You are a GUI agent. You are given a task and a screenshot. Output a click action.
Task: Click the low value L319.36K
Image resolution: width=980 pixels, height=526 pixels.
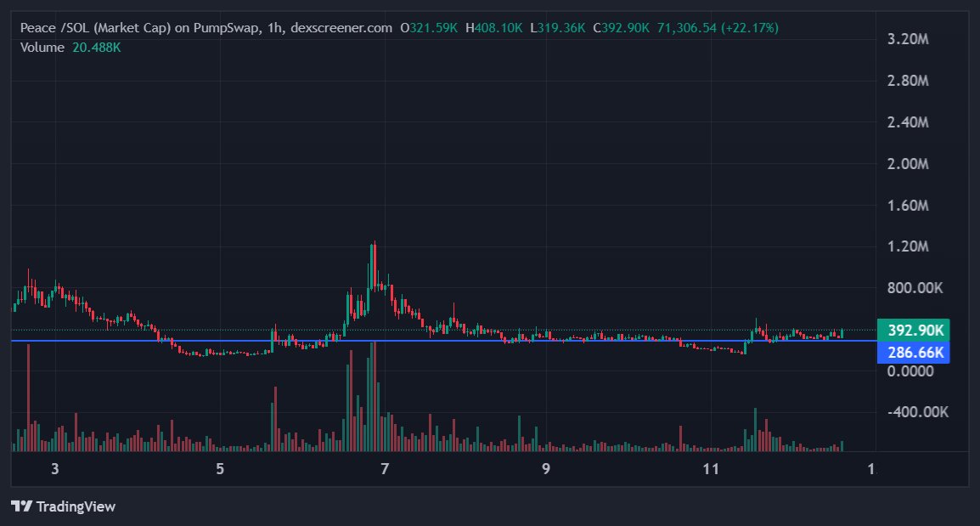click(557, 28)
